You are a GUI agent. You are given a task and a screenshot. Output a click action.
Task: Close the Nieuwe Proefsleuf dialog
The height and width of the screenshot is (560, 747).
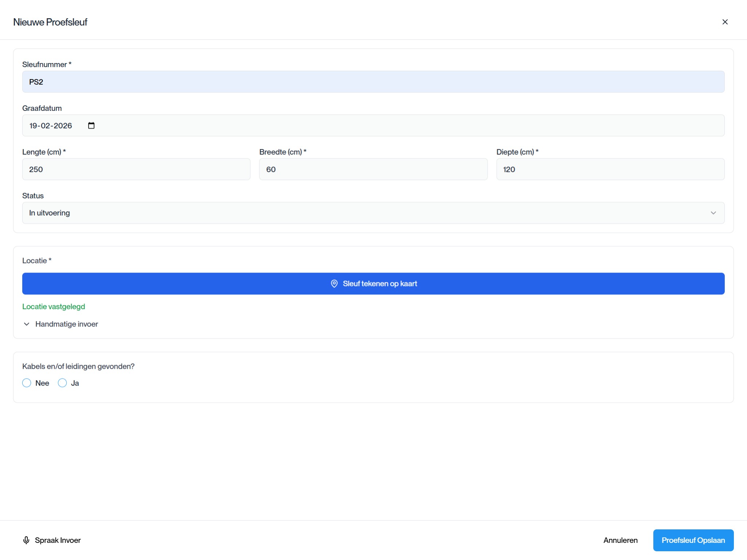pos(725,22)
